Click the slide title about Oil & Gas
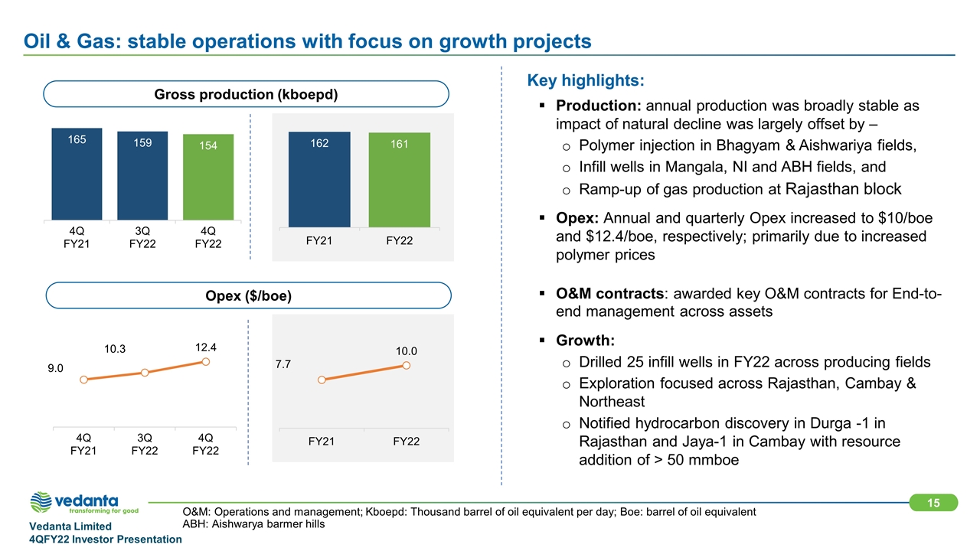980x551 pixels. 307,41
